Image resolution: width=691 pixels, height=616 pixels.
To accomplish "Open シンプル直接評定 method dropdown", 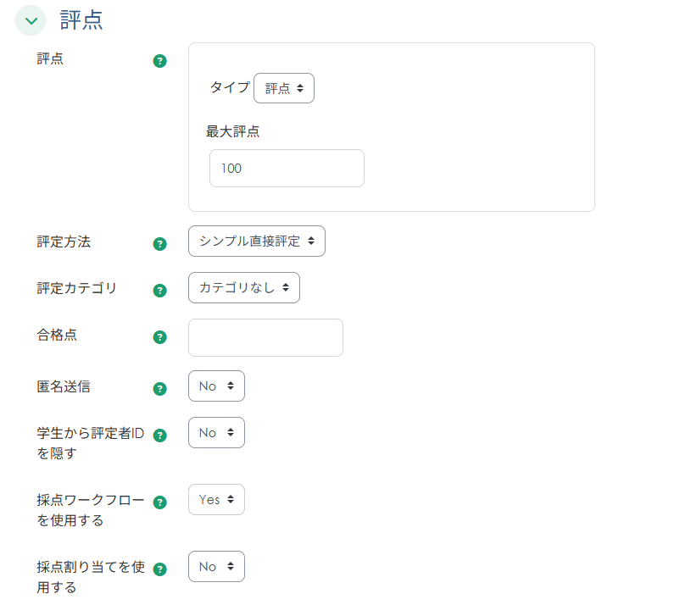I will 257,241.
